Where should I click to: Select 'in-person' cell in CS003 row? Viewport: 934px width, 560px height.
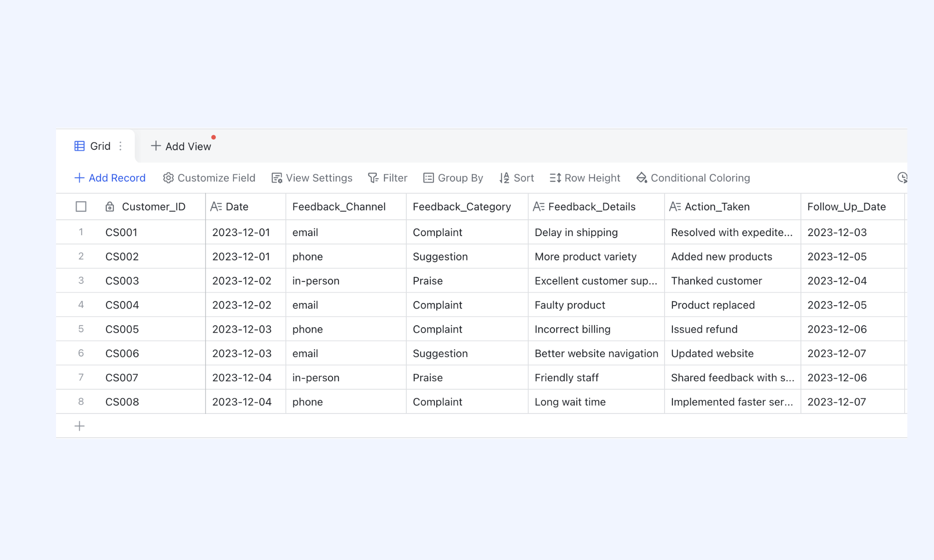click(x=346, y=280)
